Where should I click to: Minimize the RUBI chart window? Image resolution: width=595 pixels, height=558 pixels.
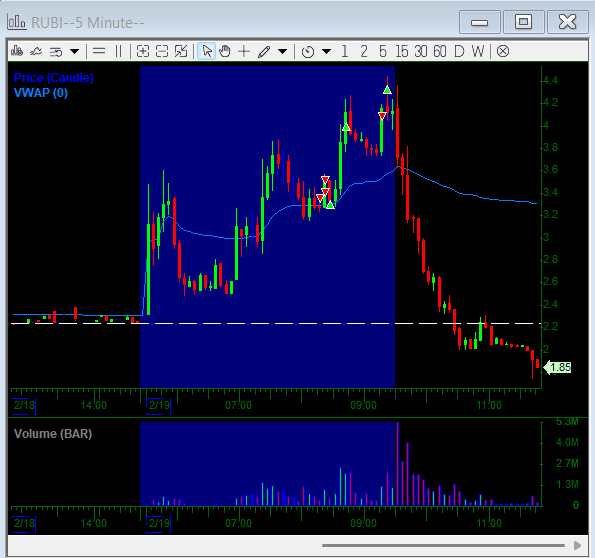[x=479, y=22]
